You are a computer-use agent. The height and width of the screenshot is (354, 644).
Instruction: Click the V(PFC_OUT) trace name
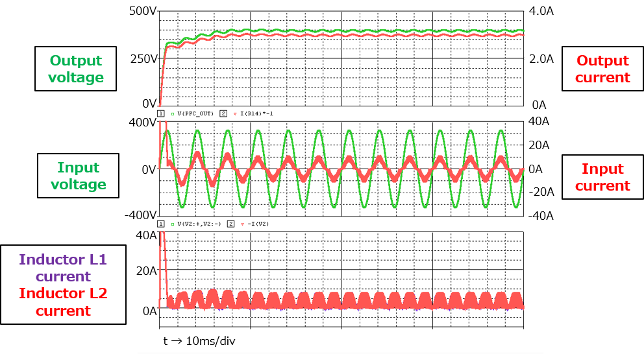196,113
